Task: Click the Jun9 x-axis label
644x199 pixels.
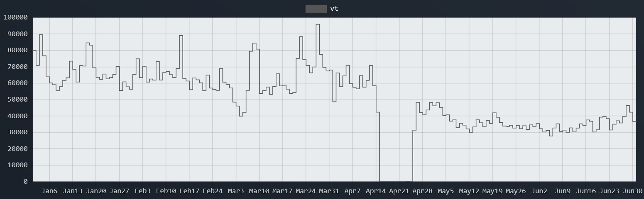Action: tap(563, 191)
